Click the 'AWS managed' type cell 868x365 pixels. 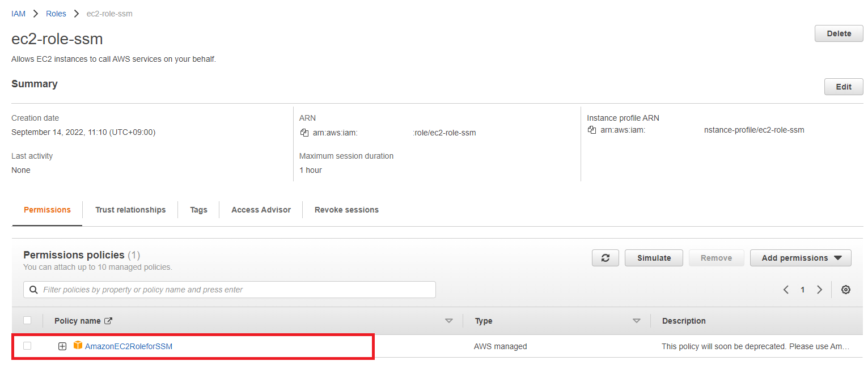click(501, 346)
